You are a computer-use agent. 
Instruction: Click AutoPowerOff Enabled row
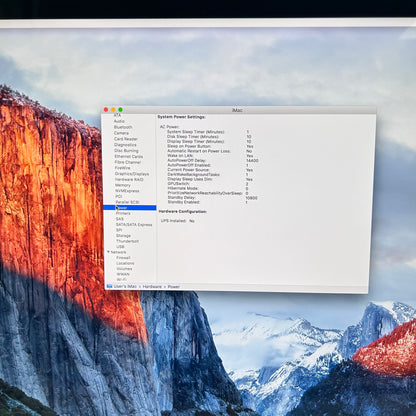click(208, 165)
